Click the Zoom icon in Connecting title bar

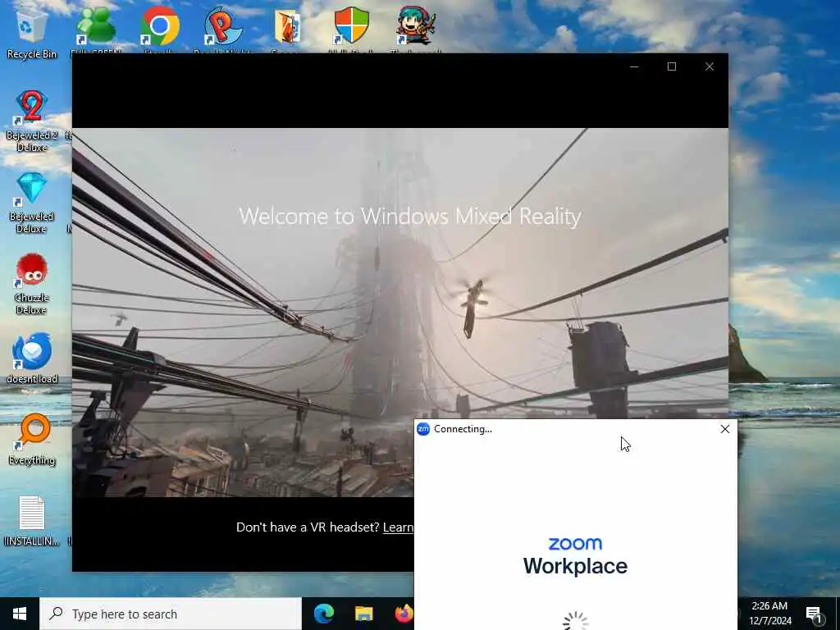point(423,429)
